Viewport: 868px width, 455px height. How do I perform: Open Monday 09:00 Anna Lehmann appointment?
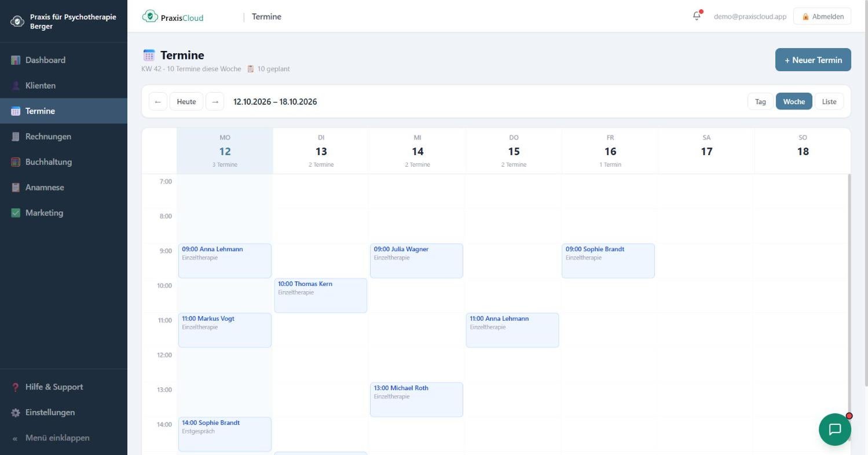[225, 260]
